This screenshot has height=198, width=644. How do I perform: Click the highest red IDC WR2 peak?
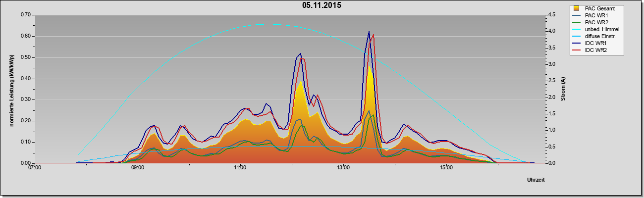coord(374,35)
